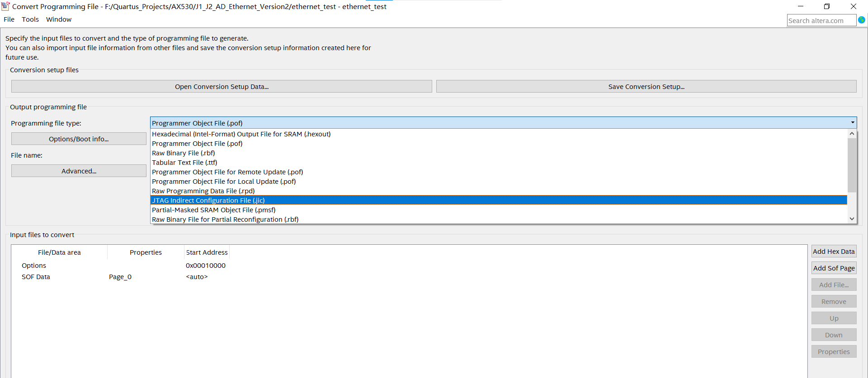Screen dimensions: 868x378
Task: Click Add Sof Page button
Action: click(x=834, y=268)
